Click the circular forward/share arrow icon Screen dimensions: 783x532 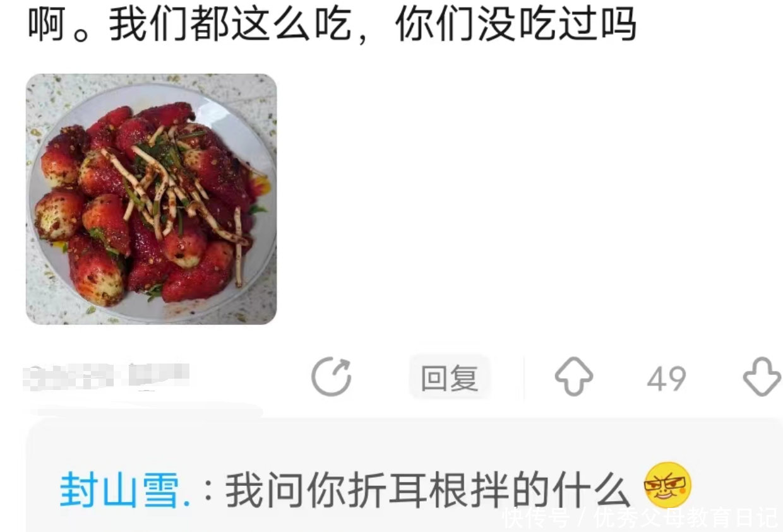coord(332,377)
